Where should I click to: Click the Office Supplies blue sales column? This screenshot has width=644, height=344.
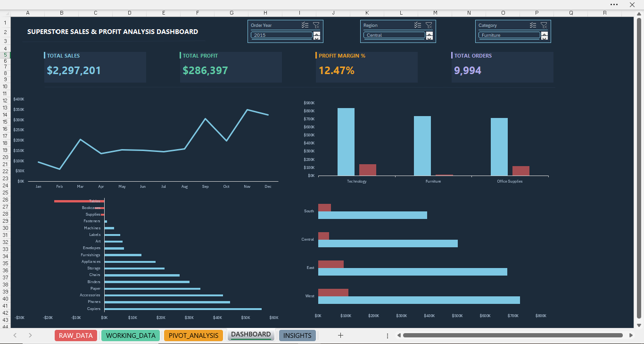click(499, 147)
